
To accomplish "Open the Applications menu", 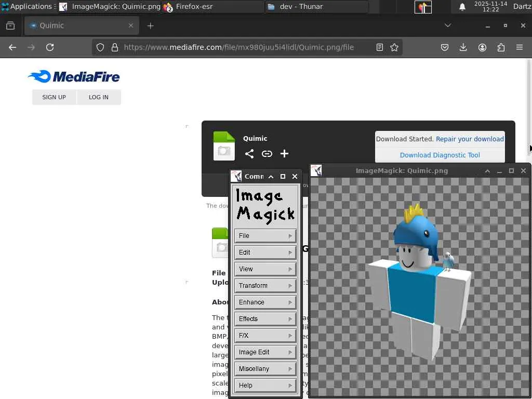I will pos(28,6).
